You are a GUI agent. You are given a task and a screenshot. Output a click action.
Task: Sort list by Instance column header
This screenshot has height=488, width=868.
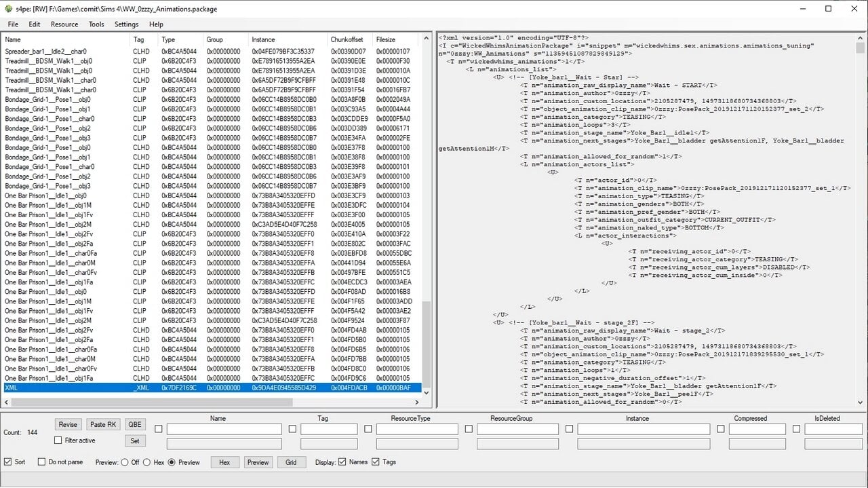288,39
